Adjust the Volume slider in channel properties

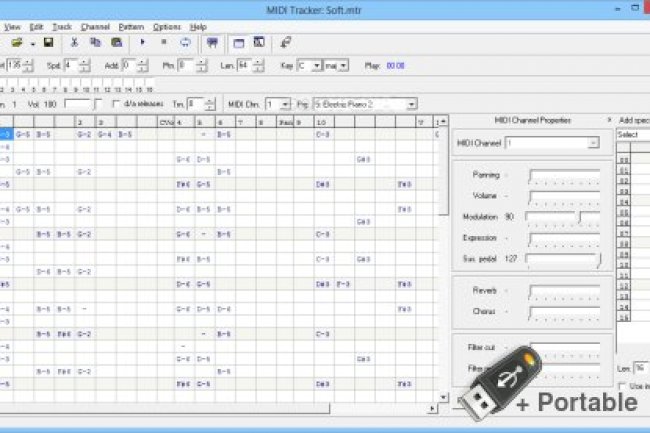564,197
